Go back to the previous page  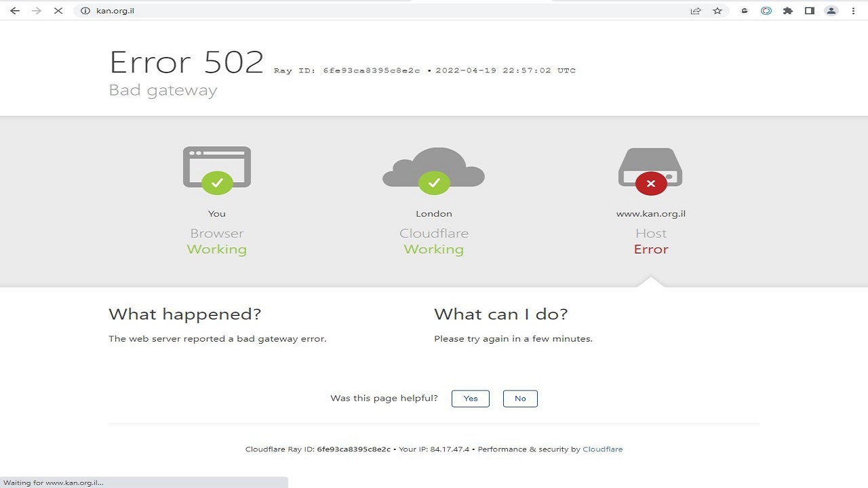(15, 11)
